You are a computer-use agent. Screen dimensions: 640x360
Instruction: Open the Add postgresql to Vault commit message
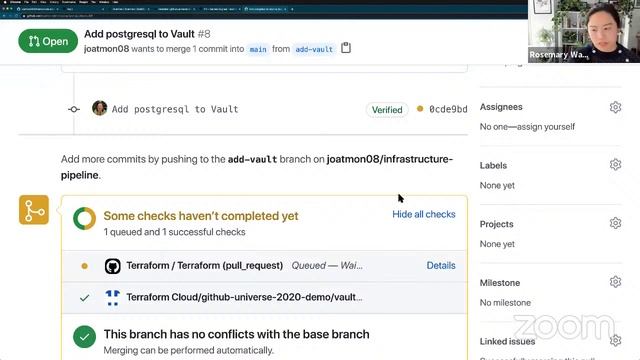(x=175, y=109)
